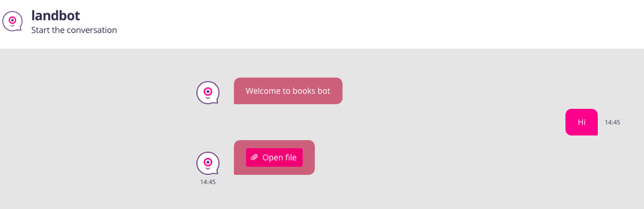Click the landbot logo in the header
Viewport: 644px width, 209px height.
click(12, 21)
